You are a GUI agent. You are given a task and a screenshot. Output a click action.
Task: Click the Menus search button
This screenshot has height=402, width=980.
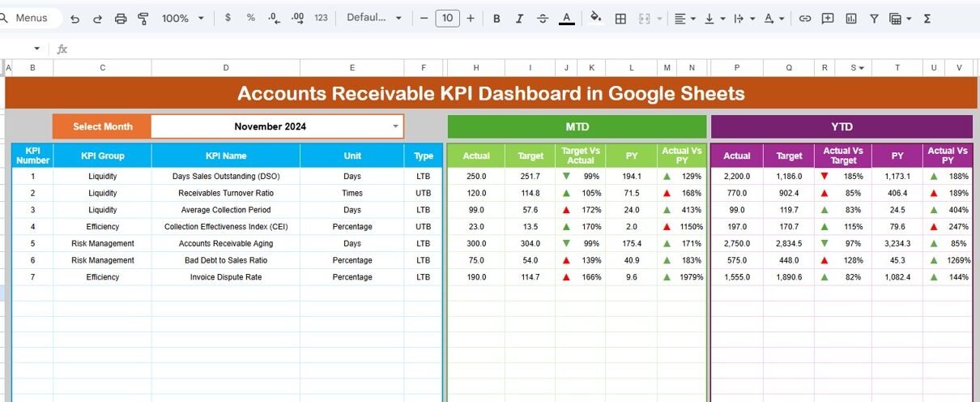pos(31,18)
